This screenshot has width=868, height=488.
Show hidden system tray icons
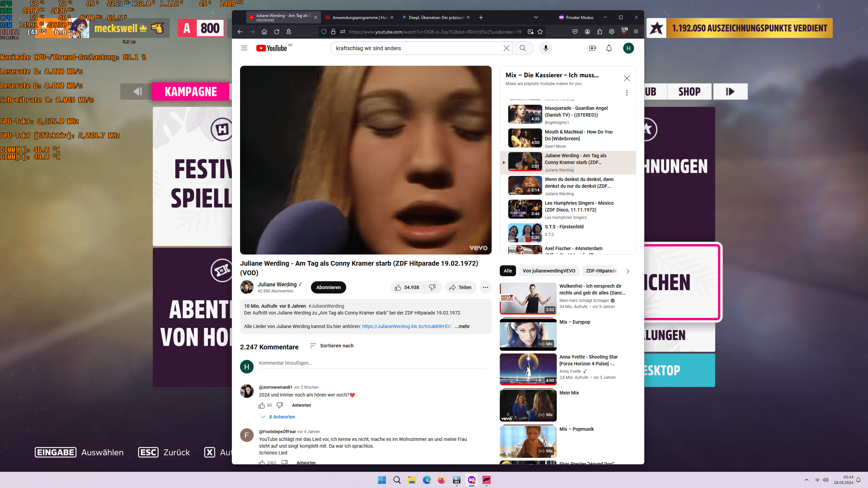tap(806, 480)
